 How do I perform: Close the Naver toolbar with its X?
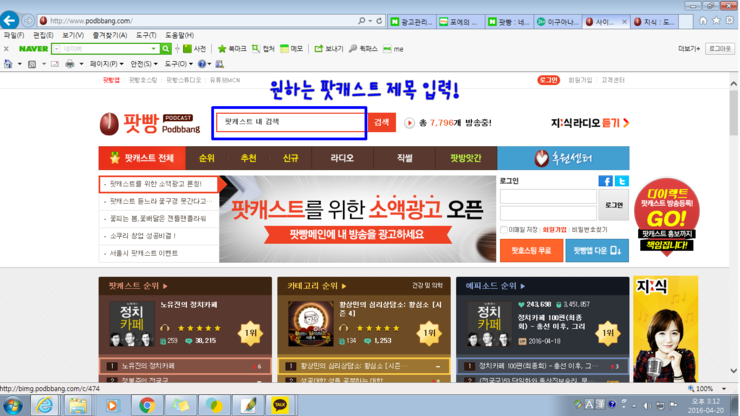[6, 49]
